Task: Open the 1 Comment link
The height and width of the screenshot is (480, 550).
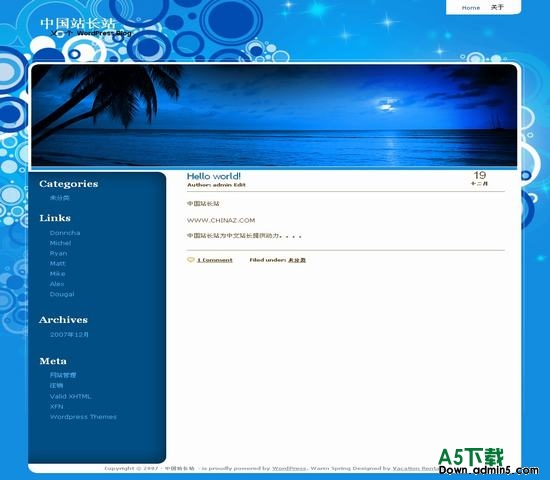Action: [215, 260]
